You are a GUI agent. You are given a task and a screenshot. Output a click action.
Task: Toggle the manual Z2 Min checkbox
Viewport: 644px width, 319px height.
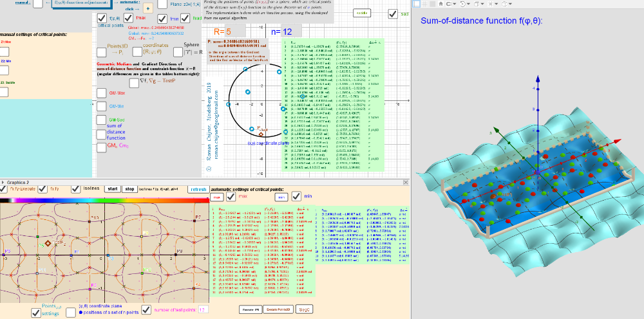click(x=4, y=70)
